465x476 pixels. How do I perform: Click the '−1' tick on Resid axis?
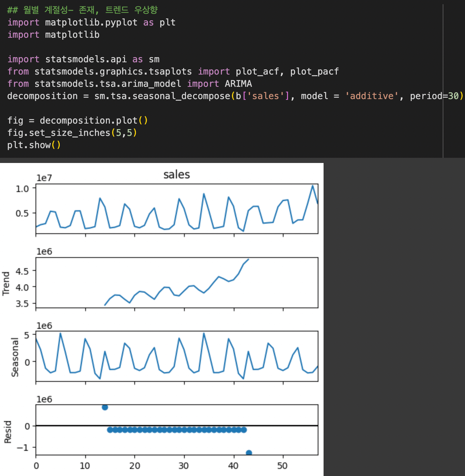coord(23,448)
